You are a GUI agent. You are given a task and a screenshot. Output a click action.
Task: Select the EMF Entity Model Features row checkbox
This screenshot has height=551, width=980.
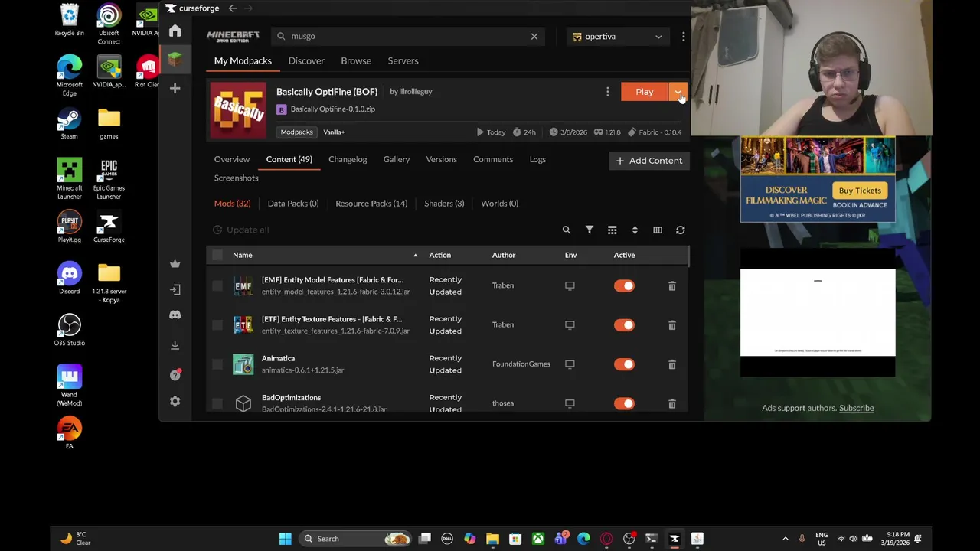[217, 285]
